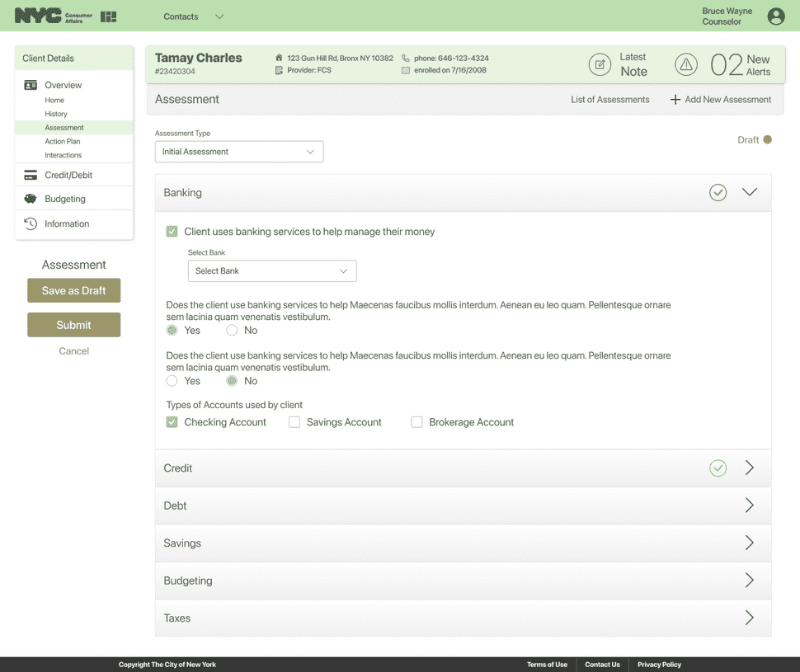Screen dimensions: 800x672
Task: Open the Privacy Policy link in footer
Action: coord(658,665)
